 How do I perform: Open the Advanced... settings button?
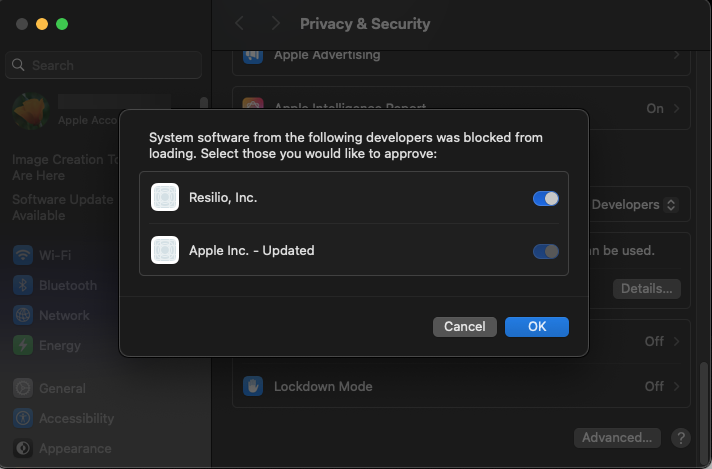(x=618, y=437)
